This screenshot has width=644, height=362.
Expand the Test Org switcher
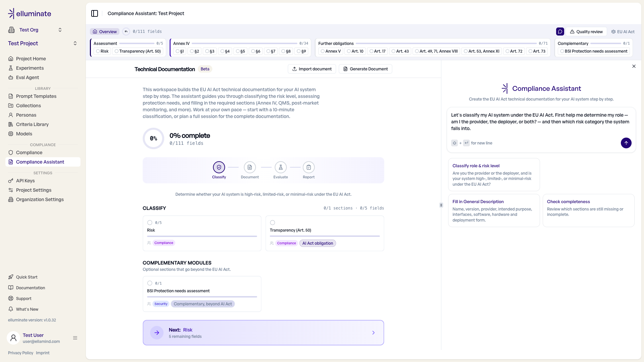(60, 30)
